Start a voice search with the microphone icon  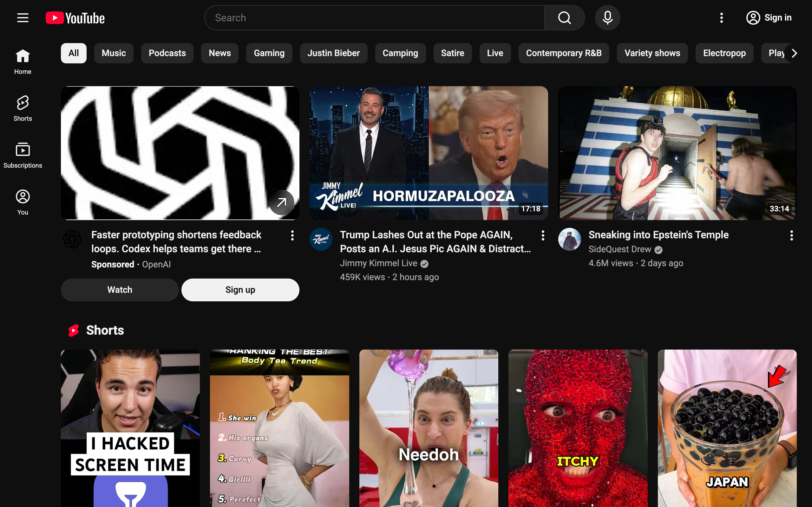[607, 17]
